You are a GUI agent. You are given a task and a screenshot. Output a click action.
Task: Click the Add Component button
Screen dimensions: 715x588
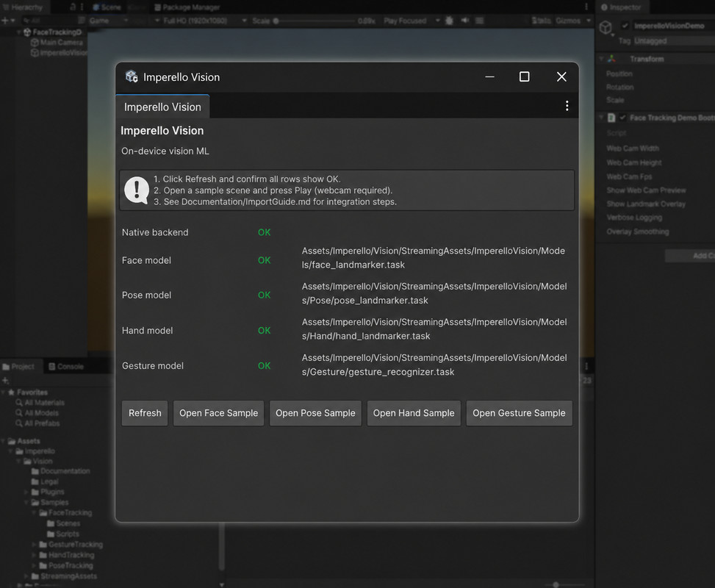point(690,256)
